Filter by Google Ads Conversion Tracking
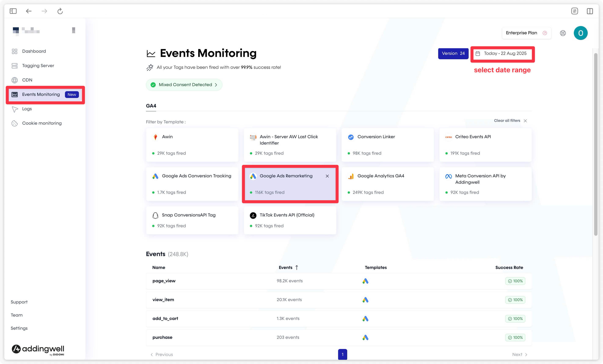603x364 pixels. pyautogui.click(x=192, y=184)
